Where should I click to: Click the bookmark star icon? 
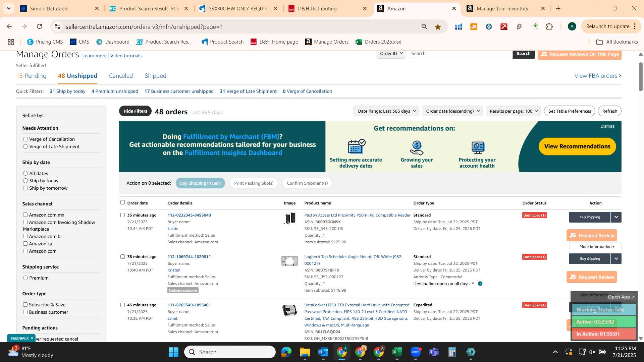(x=438, y=26)
